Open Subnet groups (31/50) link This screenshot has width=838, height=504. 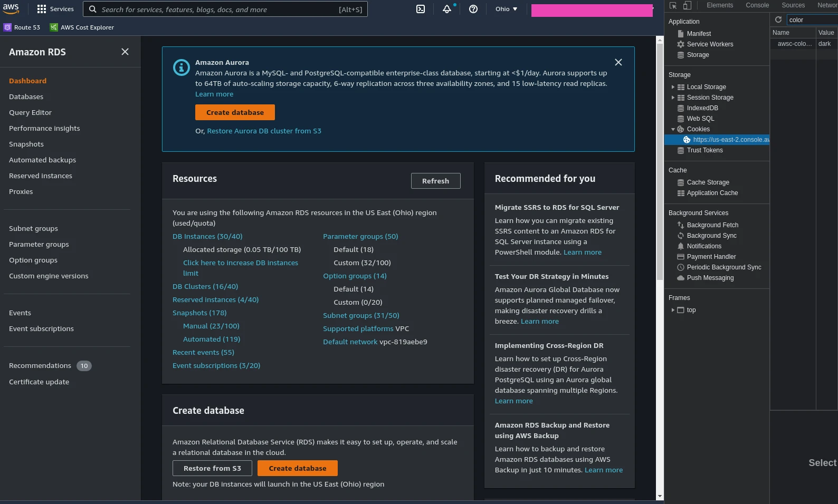coord(361,316)
